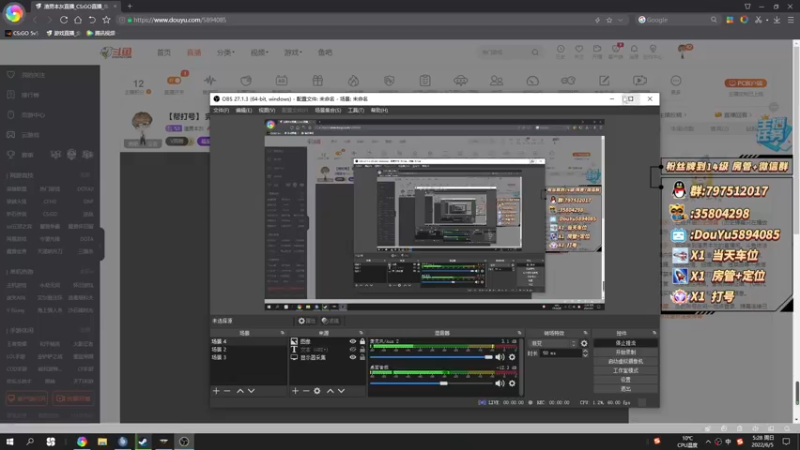Toggle lock on 图像 source
Image resolution: width=800 pixels, height=450 pixels.
tap(362, 341)
